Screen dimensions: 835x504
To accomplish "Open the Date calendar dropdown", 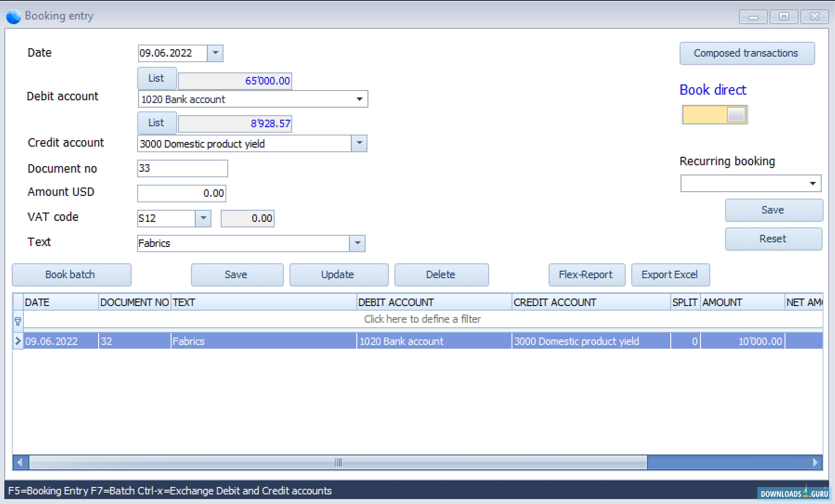I will pyautogui.click(x=216, y=53).
